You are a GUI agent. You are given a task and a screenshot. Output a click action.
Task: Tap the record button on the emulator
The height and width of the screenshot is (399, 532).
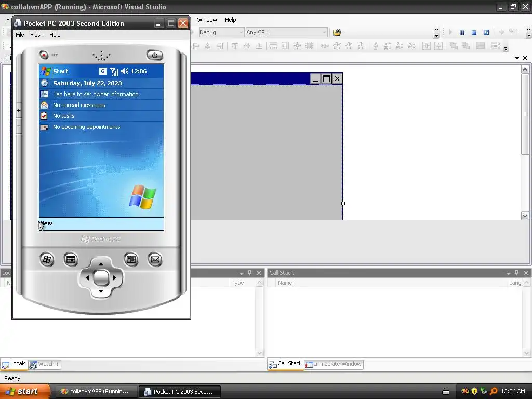[44, 55]
